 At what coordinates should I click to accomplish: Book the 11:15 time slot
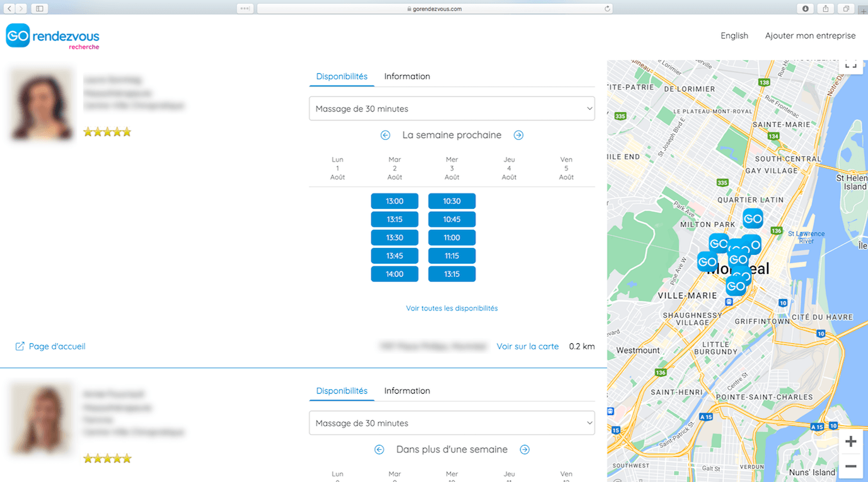tap(452, 256)
